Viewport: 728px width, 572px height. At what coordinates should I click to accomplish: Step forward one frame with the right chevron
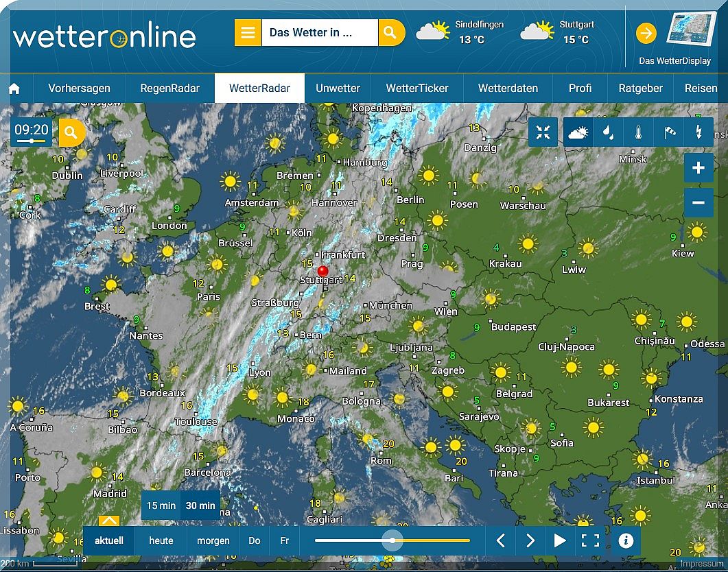click(x=530, y=540)
